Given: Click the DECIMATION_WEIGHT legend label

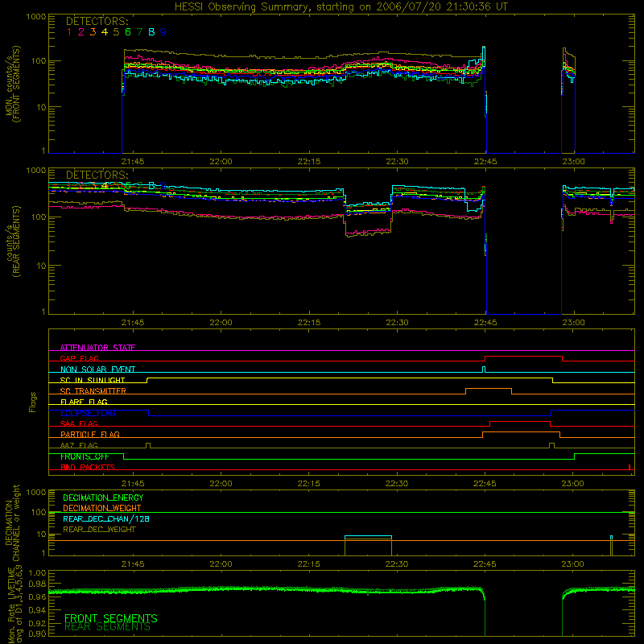Looking at the screenshot, I should (x=102, y=508).
